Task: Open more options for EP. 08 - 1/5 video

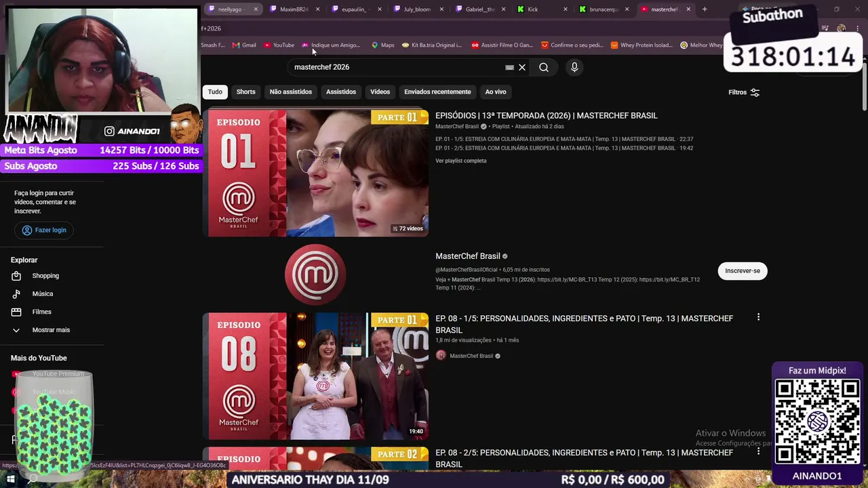Action: [758, 317]
